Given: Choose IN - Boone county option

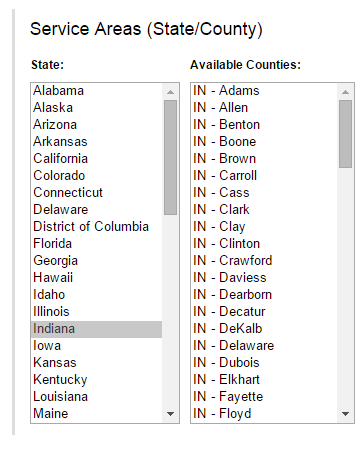Looking at the screenshot, I should [264, 142].
